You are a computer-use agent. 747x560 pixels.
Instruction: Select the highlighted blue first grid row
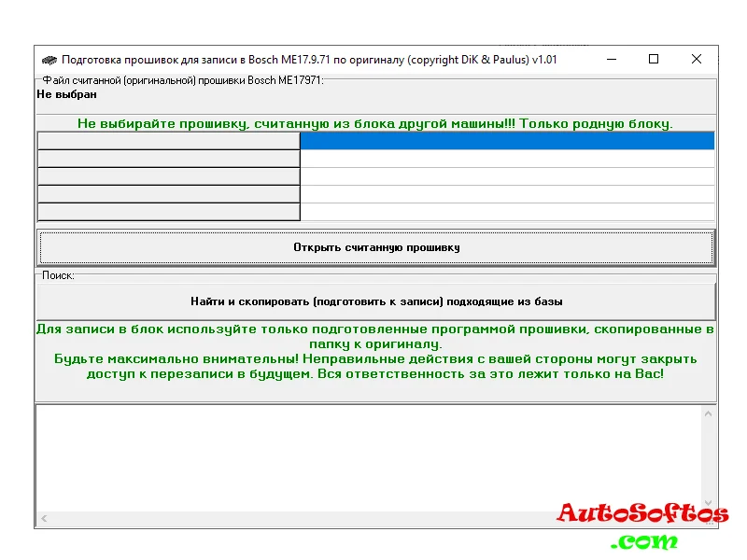[507, 141]
